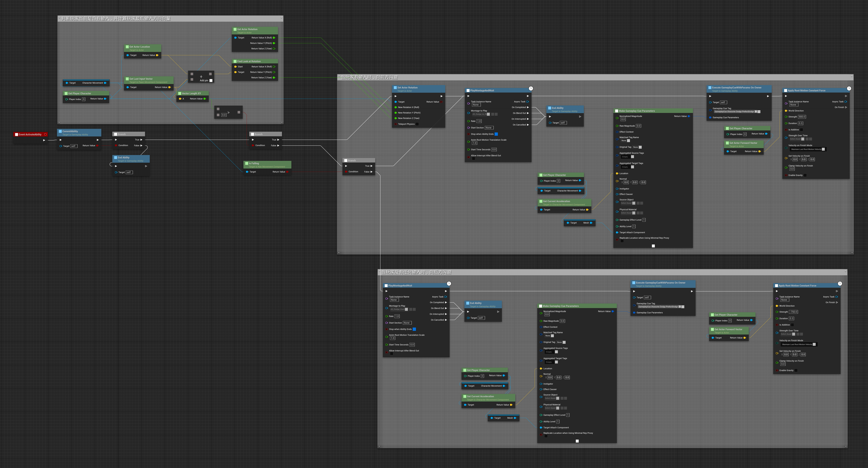The height and width of the screenshot is (468, 868).
Task: Click the Get Actor Location node icon
Action: [x=127, y=47]
